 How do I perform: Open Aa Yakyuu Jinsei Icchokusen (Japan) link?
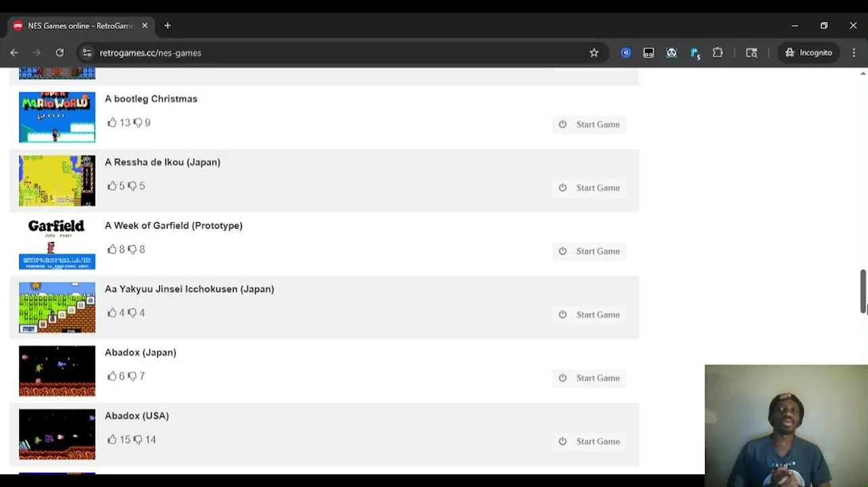[189, 289]
